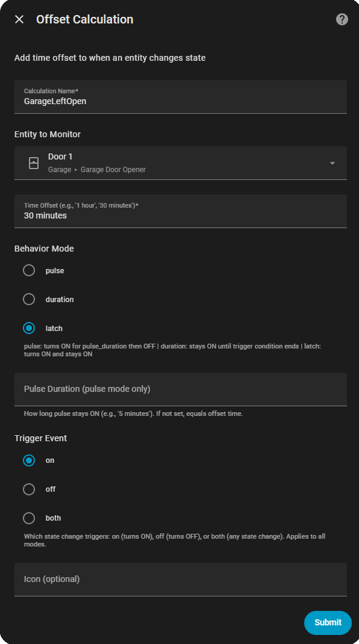
Task: Close the Offset Calculation dialog
Action: (x=19, y=19)
